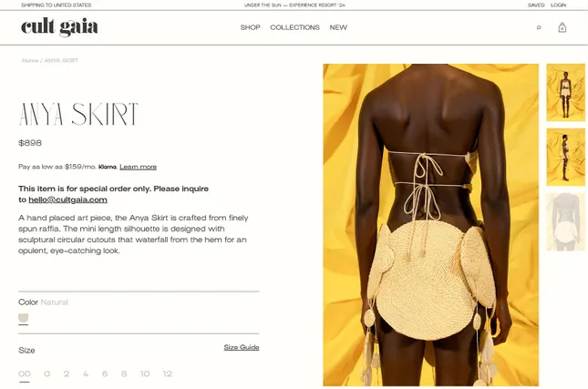Open the NEW menu item
The height and width of the screenshot is (389, 588).
pos(338,27)
